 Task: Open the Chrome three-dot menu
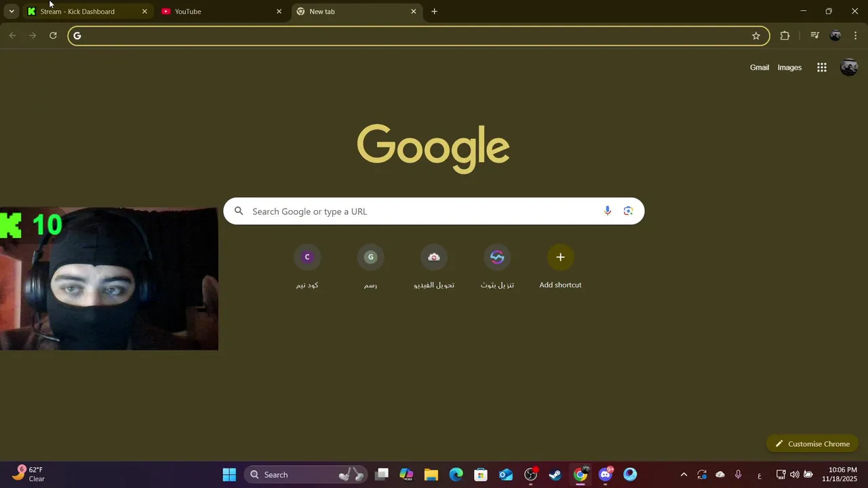[855, 36]
